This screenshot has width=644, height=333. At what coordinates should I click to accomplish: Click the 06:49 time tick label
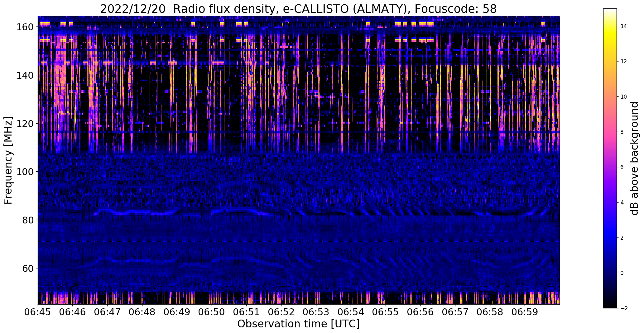(177, 312)
